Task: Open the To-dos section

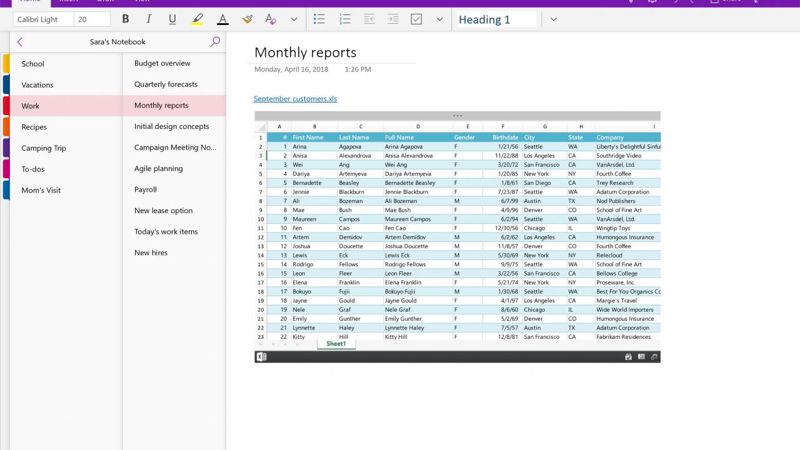Action: 66,169
